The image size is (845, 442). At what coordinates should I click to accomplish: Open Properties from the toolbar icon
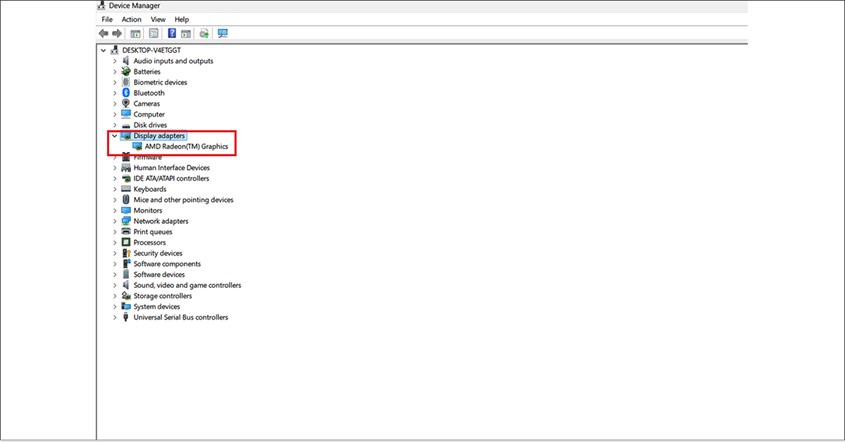(x=154, y=33)
